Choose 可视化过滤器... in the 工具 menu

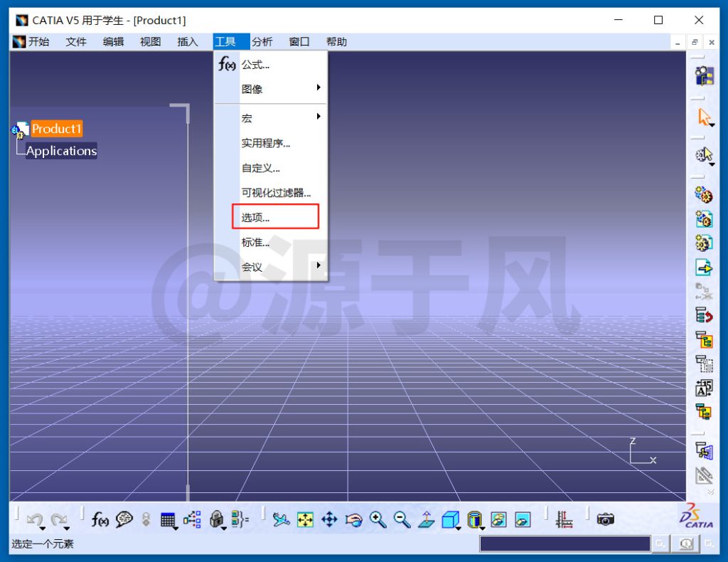tap(271, 192)
